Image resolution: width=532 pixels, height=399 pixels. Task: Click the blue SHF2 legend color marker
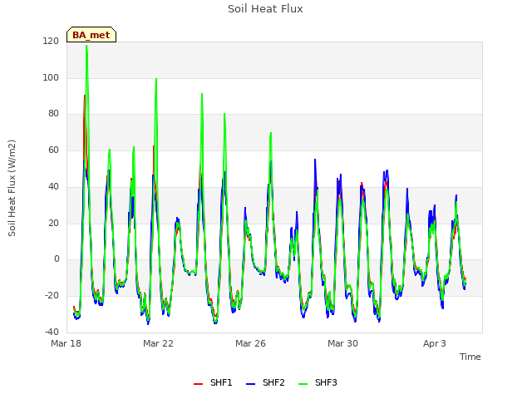pyautogui.click(x=250, y=384)
